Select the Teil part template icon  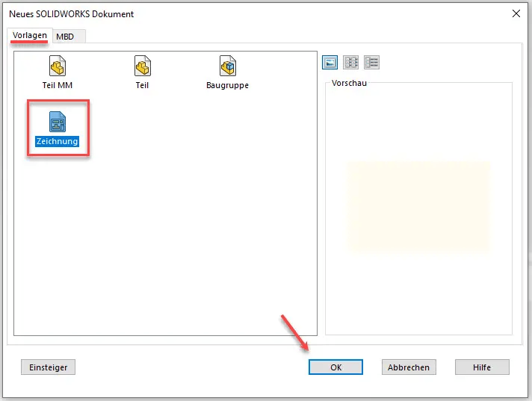coord(142,68)
